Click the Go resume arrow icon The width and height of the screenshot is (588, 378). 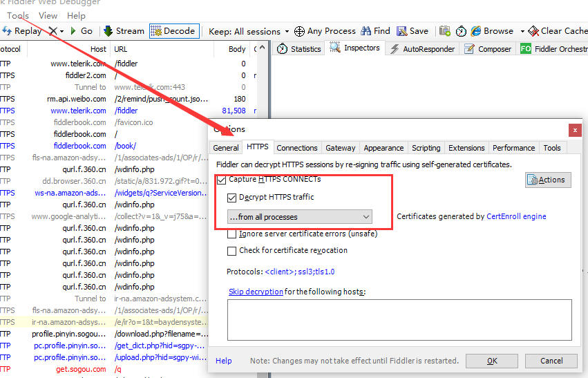tap(73, 31)
